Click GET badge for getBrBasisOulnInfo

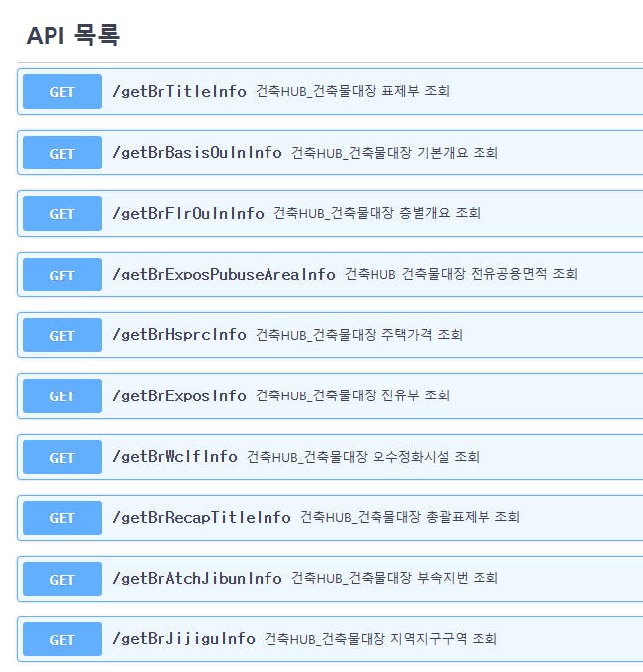[x=62, y=153]
